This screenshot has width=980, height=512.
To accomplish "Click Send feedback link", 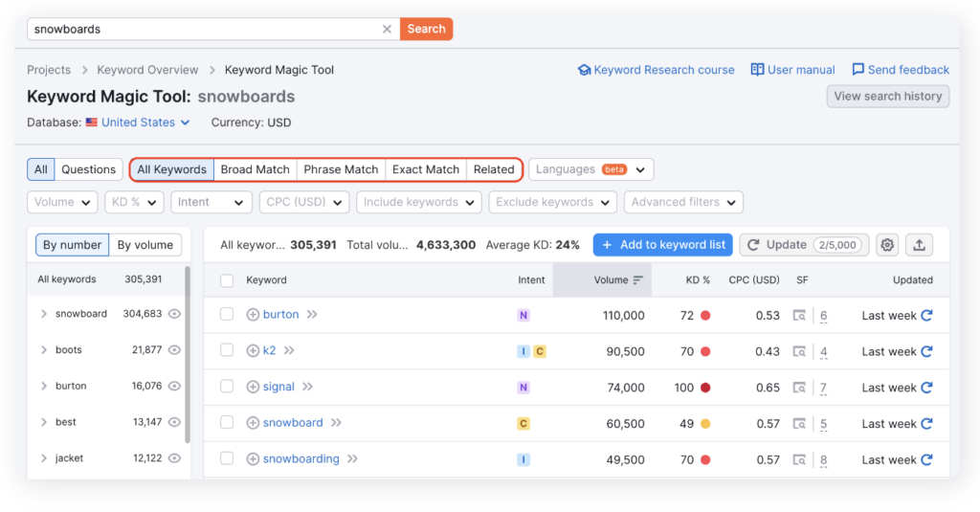I will pyautogui.click(x=901, y=70).
